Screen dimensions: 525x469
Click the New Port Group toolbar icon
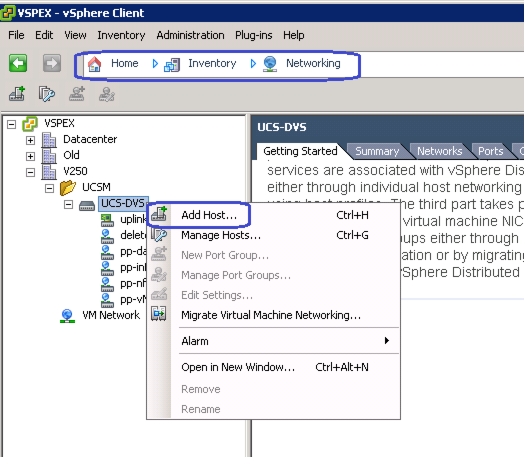[77, 94]
